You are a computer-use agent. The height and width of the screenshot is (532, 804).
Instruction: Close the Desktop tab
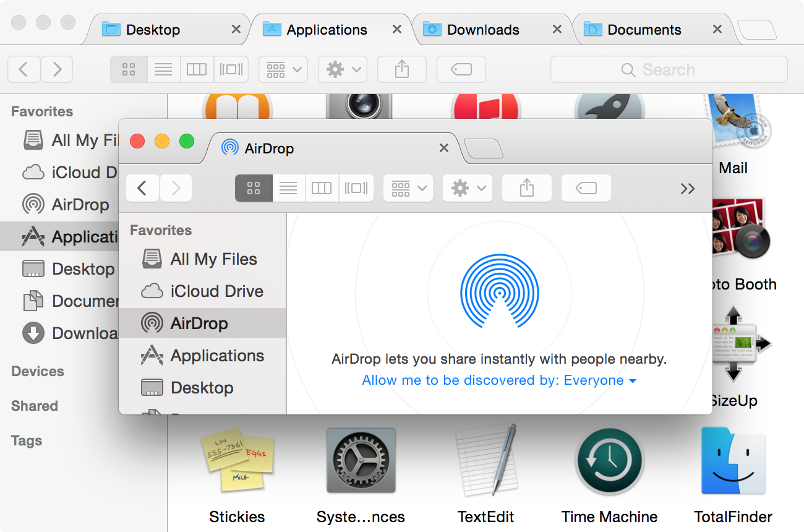point(236,29)
